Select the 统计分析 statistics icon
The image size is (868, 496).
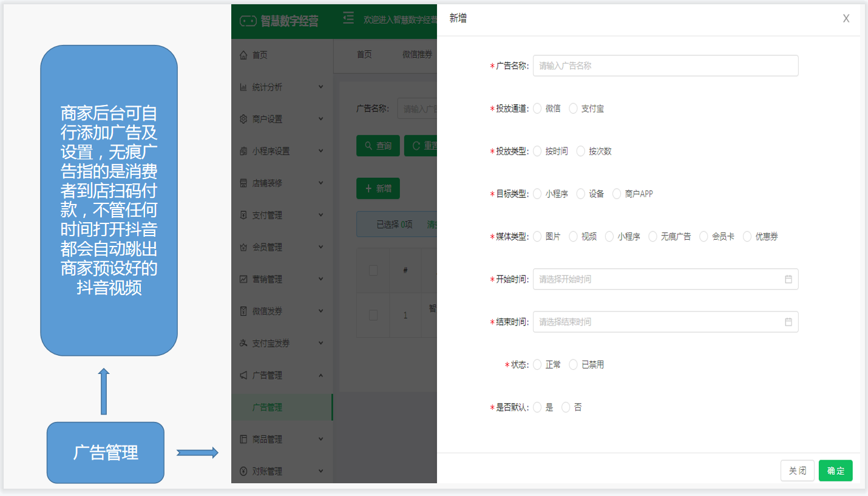pos(243,87)
